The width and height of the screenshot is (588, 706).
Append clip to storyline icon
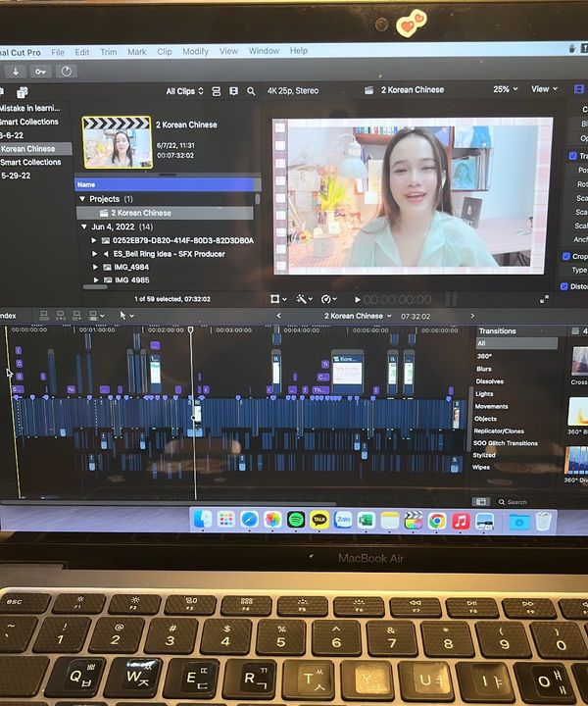click(76, 315)
